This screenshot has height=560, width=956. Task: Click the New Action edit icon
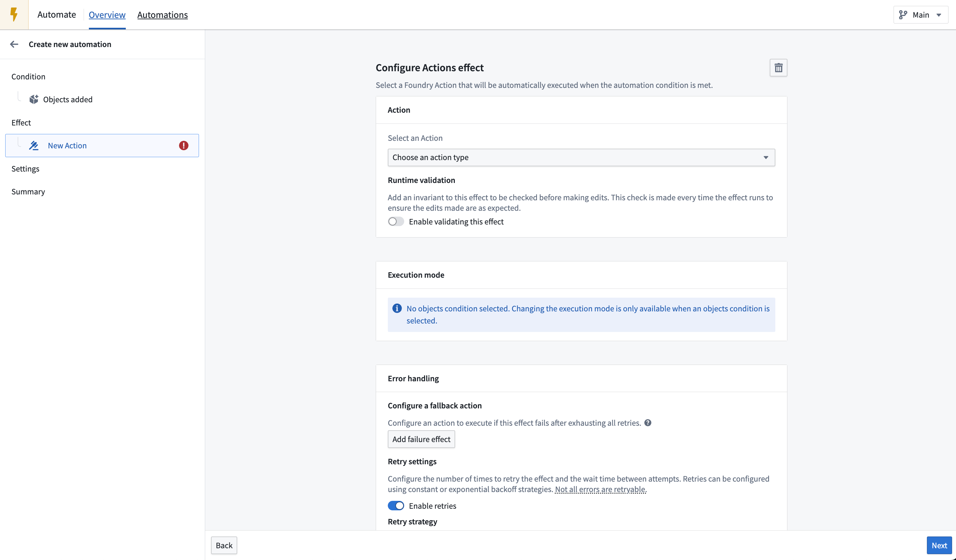(34, 146)
